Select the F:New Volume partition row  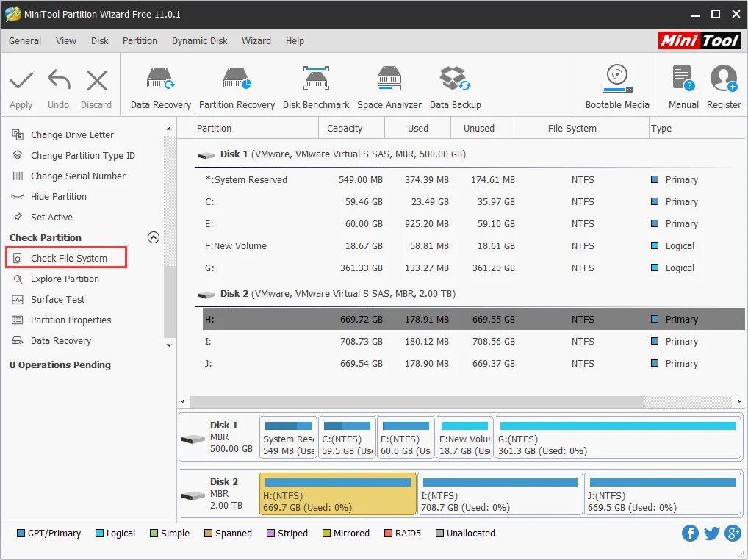(474, 246)
